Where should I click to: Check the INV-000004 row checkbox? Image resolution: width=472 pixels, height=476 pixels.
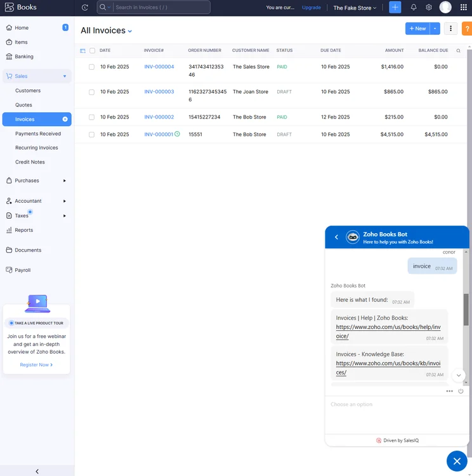click(91, 67)
